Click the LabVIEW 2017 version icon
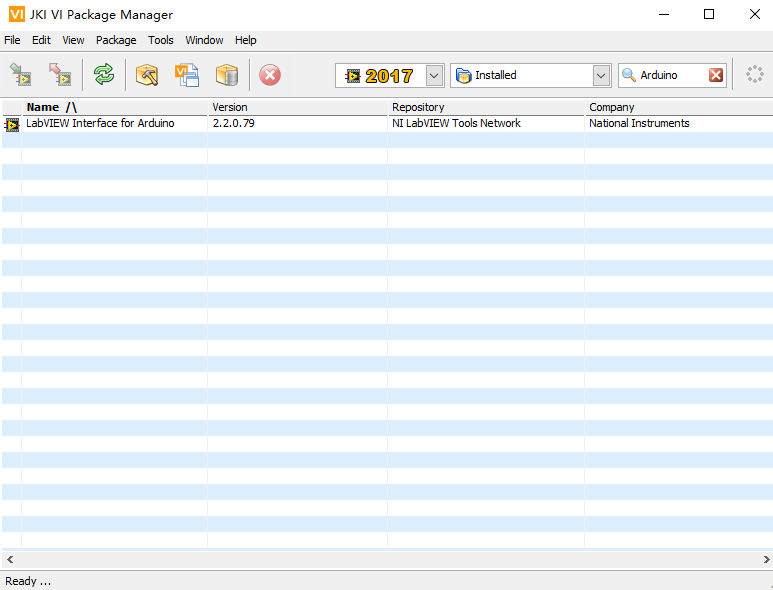The height and width of the screenshot is (590, 773). 353,75
